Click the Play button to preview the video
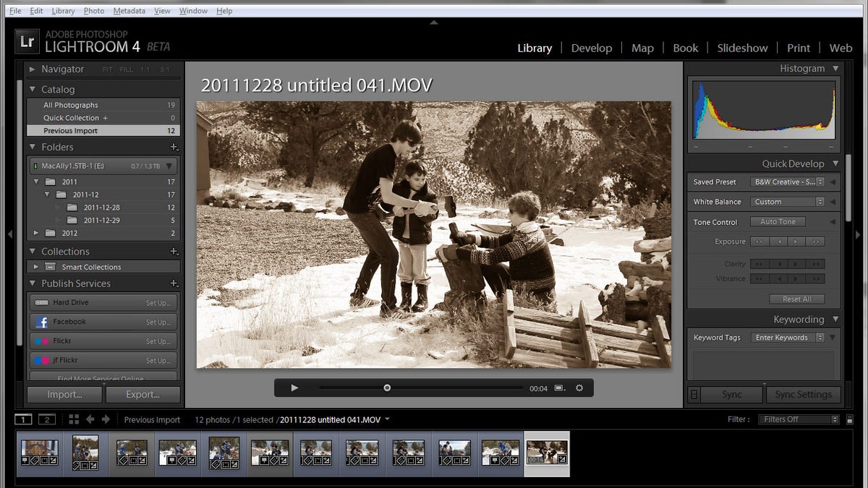This screenshot has height=488, width=868. (294, 388)
